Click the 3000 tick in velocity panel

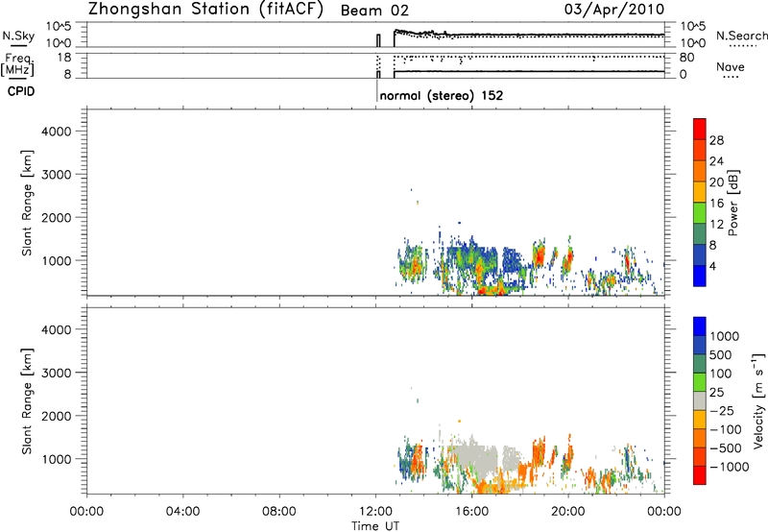point(56,373)
